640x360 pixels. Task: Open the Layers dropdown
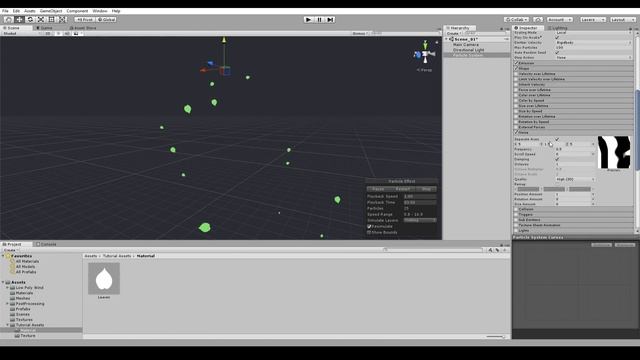[x=592, y=19]
